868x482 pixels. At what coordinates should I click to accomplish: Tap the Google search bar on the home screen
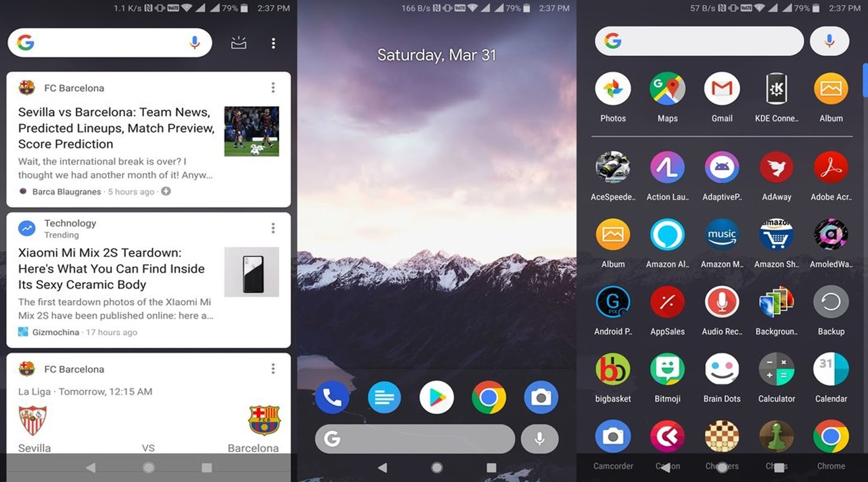415,439
